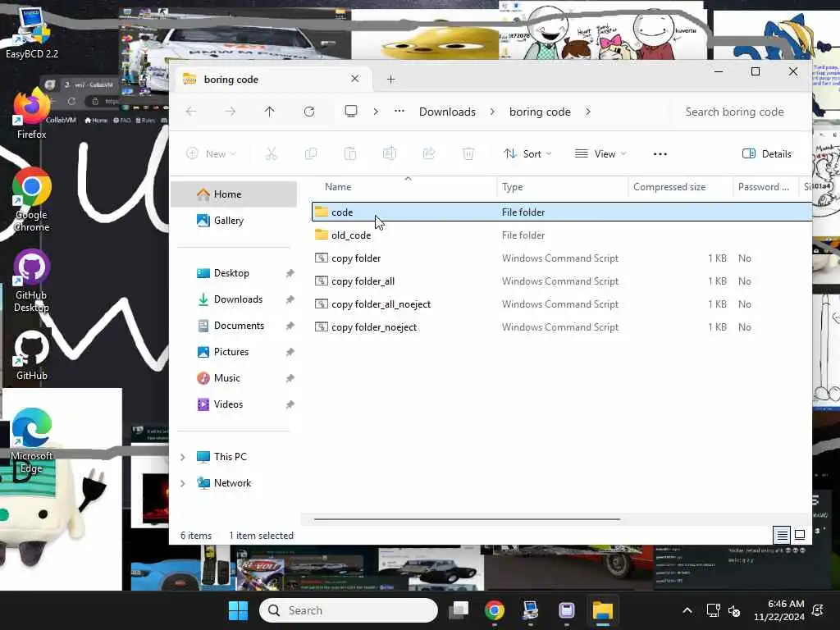Click the Password column header
The image size is (840, 630).
764,187
